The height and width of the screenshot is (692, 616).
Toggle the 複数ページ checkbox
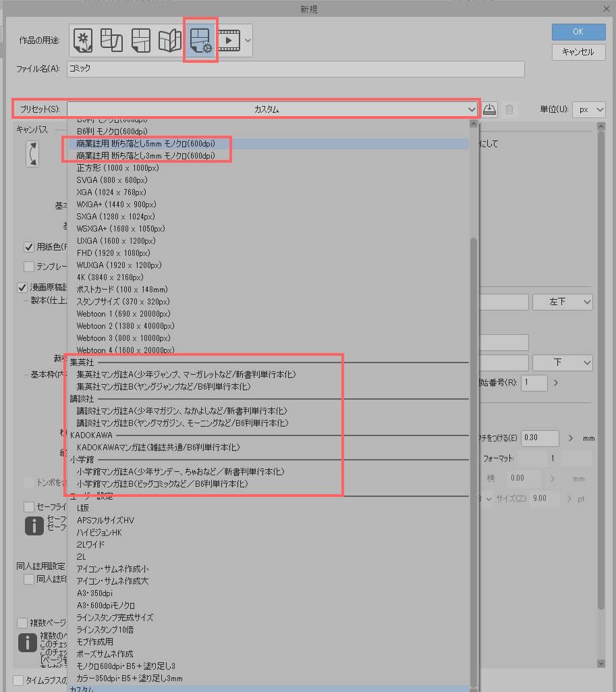[x=22, y=623]
